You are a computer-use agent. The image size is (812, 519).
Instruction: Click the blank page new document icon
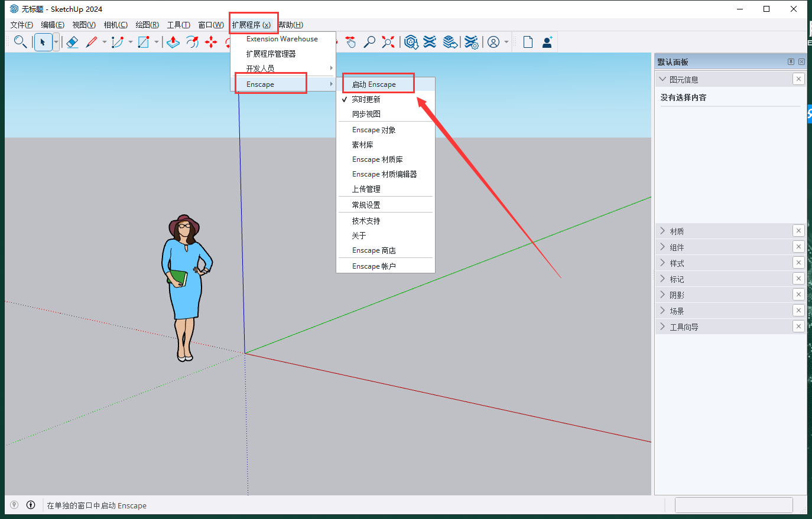528,42
